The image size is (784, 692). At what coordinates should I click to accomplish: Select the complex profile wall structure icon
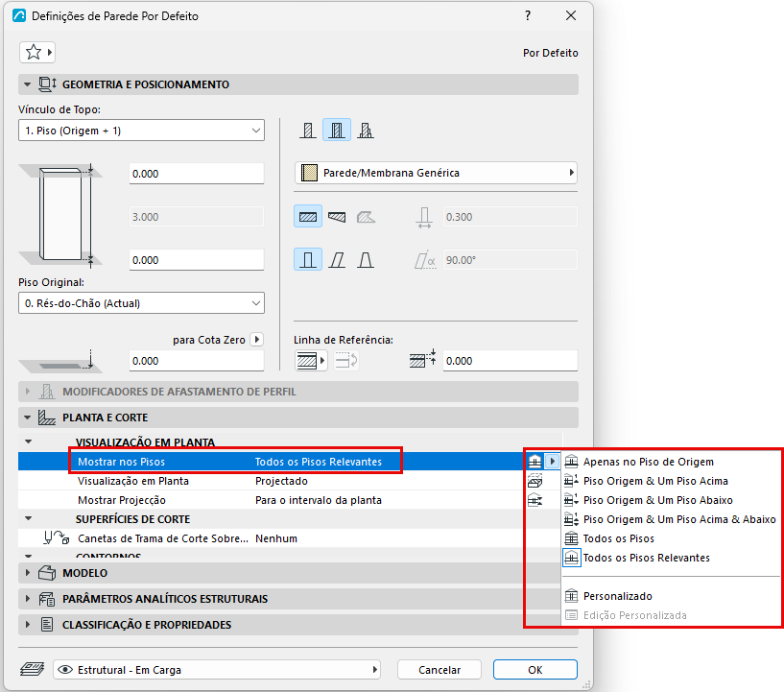(x=366, y=131)
